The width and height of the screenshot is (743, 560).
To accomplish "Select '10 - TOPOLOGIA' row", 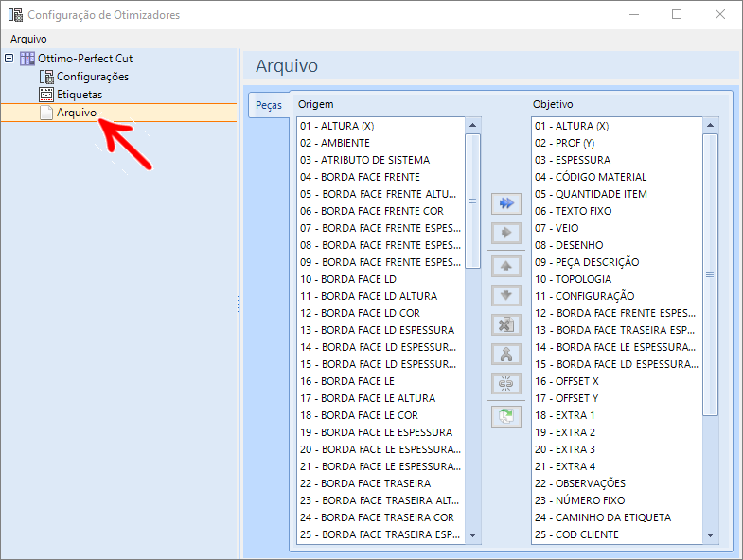I will 617,279.
